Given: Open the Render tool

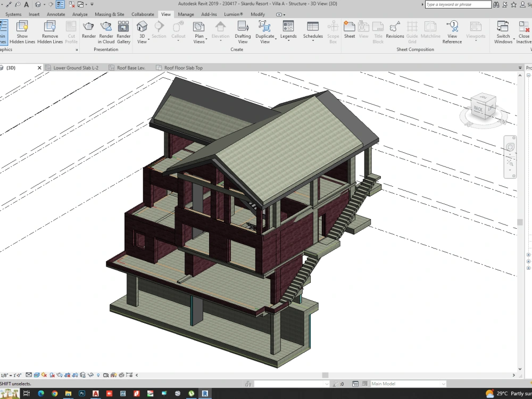Looking at the screenshot, I should 88,34.
